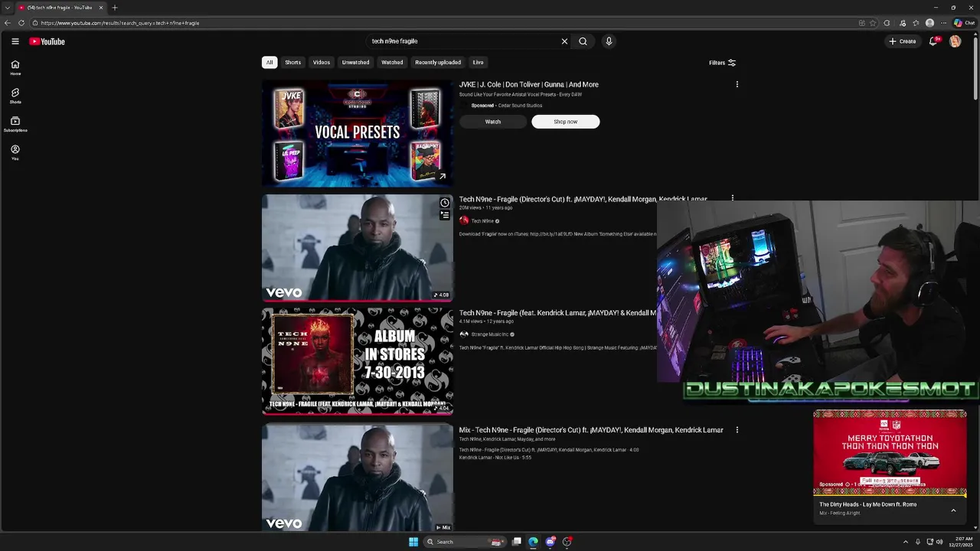Click the magnifier search button
Viewport: 980px width, 551px height.
pos(583,41)
